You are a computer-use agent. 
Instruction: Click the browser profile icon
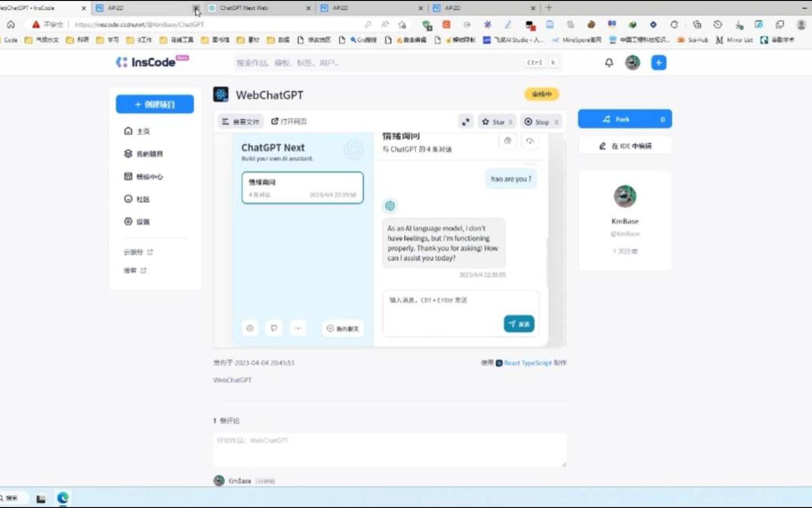[x=802, y=24]
